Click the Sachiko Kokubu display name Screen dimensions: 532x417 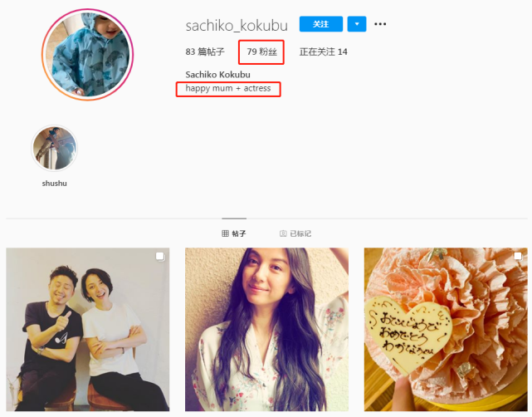[217, 75]
